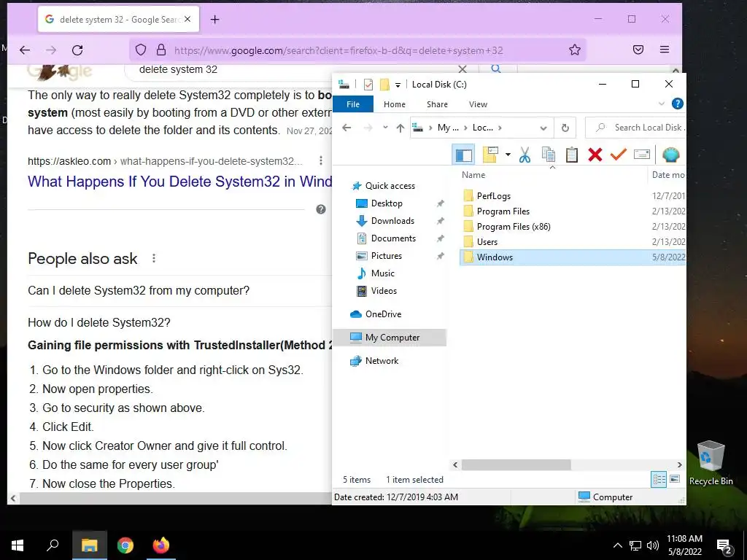Expand the folder options dropdown arrow
This screenshot has height=560, width=747.
(x=508, y=155)
